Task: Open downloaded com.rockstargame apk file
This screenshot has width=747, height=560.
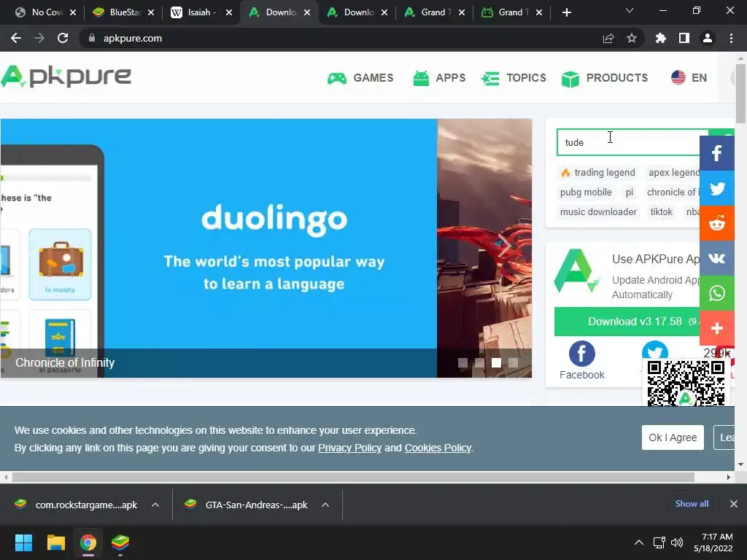Action: point(77,505)
